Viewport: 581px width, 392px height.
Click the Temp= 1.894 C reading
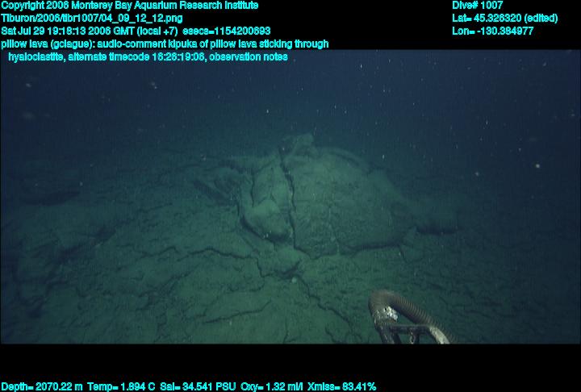point(121,387)
